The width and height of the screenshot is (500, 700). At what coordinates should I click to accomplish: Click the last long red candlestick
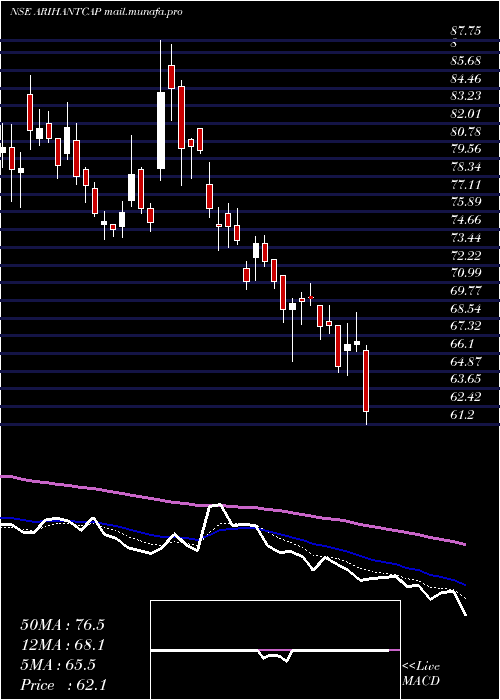tap(366, 381)
